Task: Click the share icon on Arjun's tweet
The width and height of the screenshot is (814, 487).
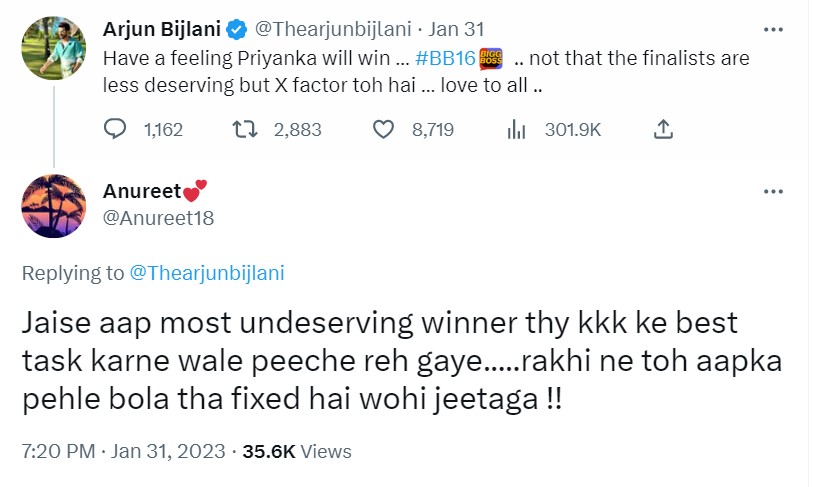Action: pyautogui.click(x=662, y=129)
